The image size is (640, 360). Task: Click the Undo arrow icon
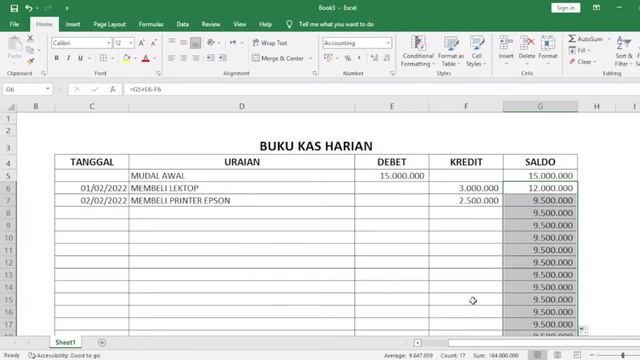click(x=29, y=8)
